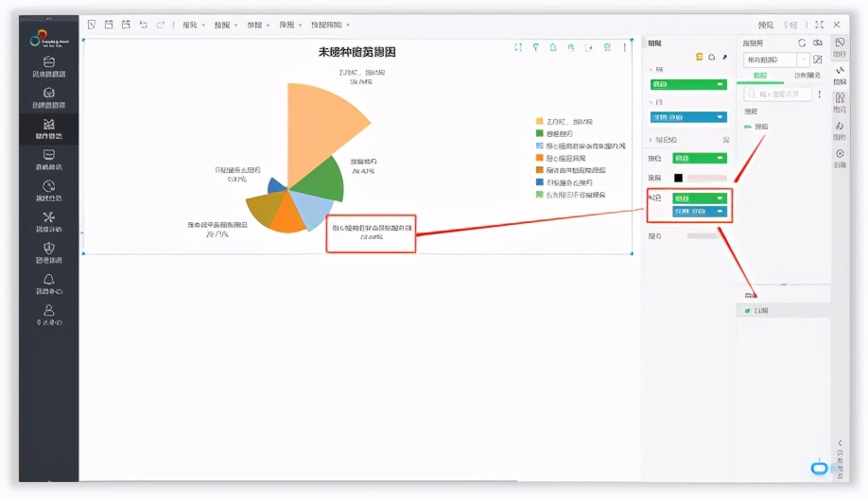The height and width of the screenshot is (499, 868).
Task: Click the black color swatch in the properties panel
Action: pos(678,178)
